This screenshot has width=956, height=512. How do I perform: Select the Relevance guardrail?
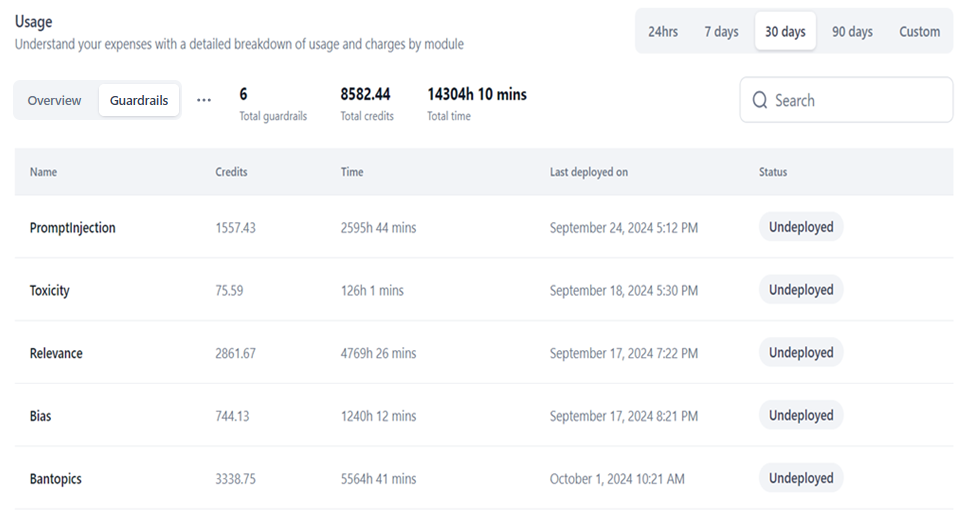[x=56, y=354]
